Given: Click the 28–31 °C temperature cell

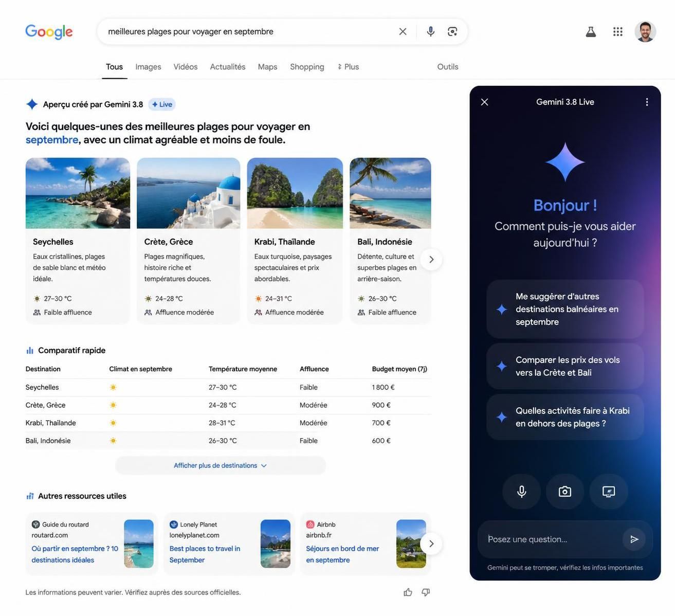Looking at the screenshot, I should coord(222,423).
